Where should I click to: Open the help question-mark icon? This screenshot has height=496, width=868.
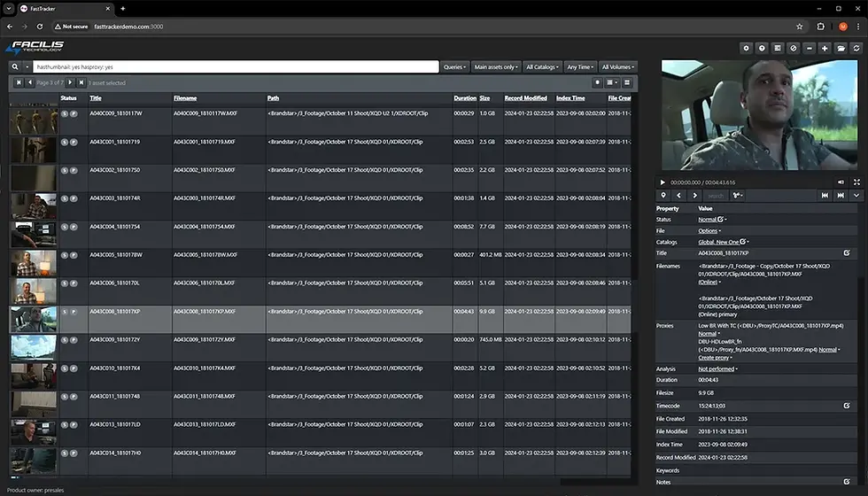(x=762, y=48)
